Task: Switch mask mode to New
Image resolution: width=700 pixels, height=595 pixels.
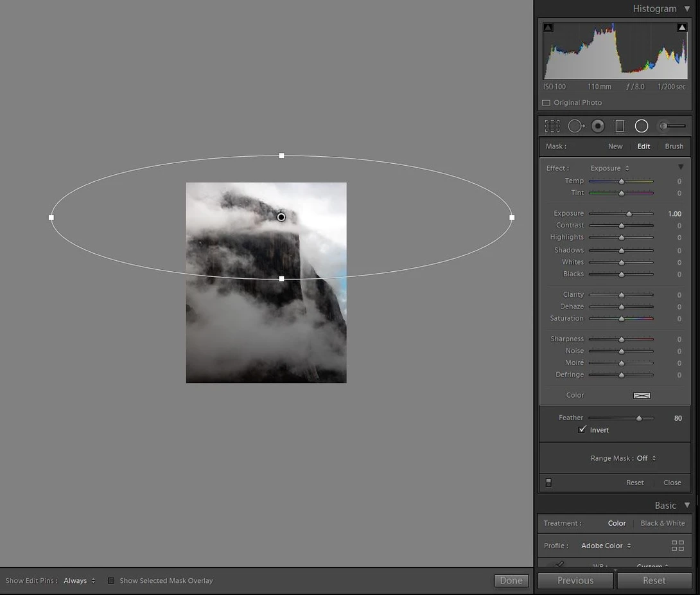Action: click(615, 147)
